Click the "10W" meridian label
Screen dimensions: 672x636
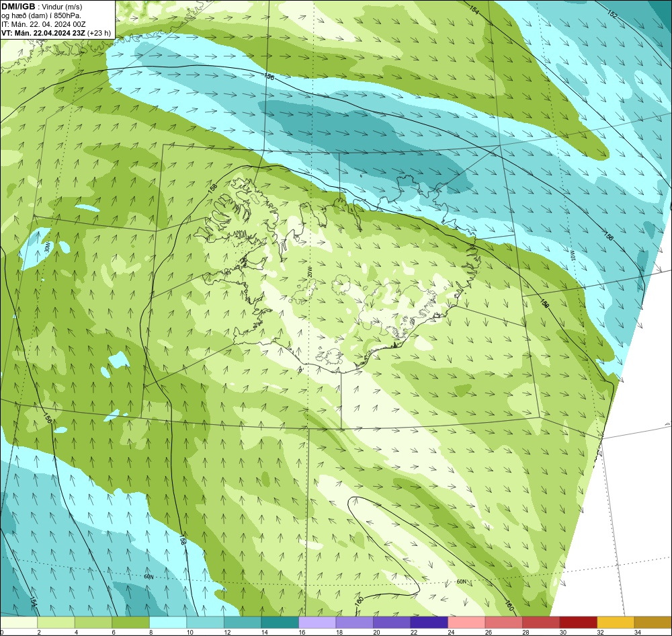[572, 255]
